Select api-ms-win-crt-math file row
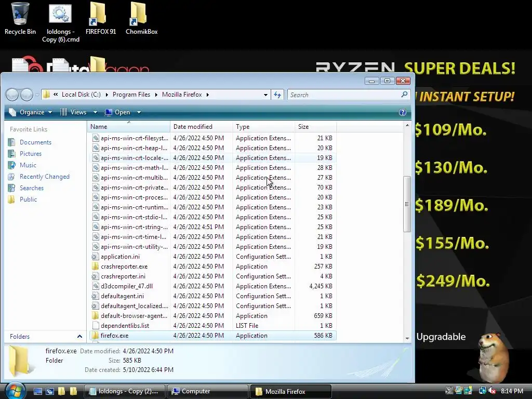Viewport: 532px width, 399px height. [x=213, y=168]
